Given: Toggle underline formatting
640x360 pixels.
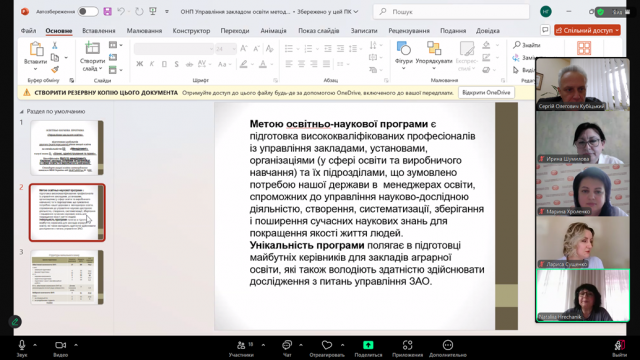Looking at the screenshot, I should click(x=164, y=64).
